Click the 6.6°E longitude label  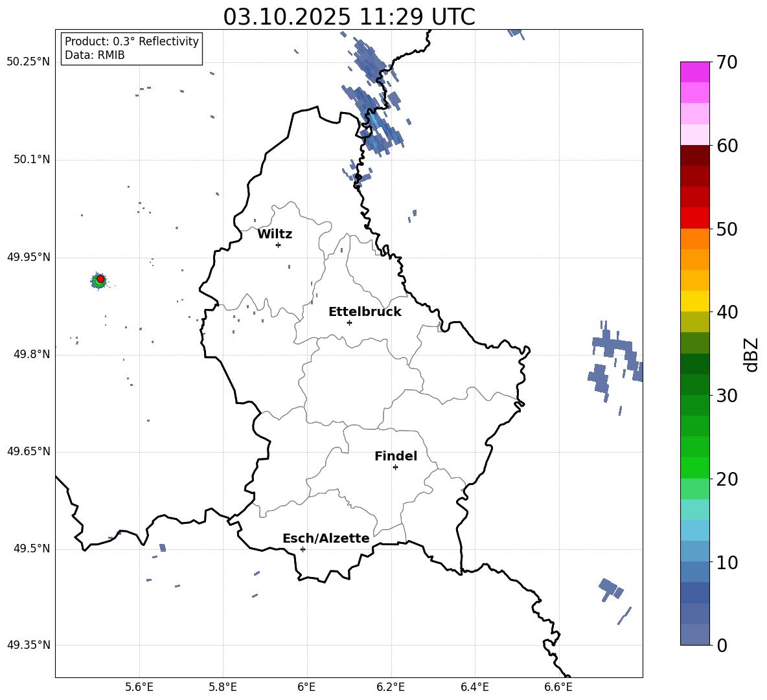pyautogui.click(x=558, y=687)
